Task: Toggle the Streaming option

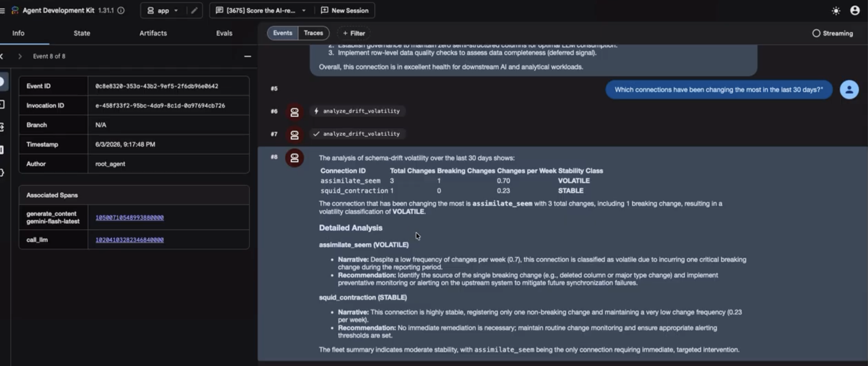Action: [x=833, y=33]
